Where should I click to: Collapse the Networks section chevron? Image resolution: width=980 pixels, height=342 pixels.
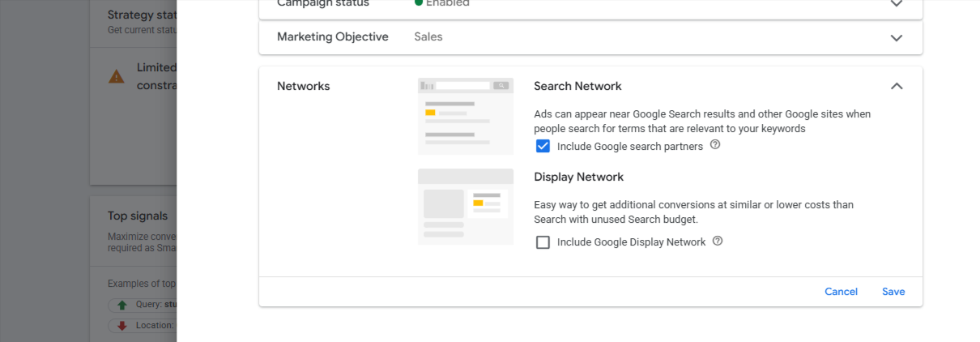point(897,86)
